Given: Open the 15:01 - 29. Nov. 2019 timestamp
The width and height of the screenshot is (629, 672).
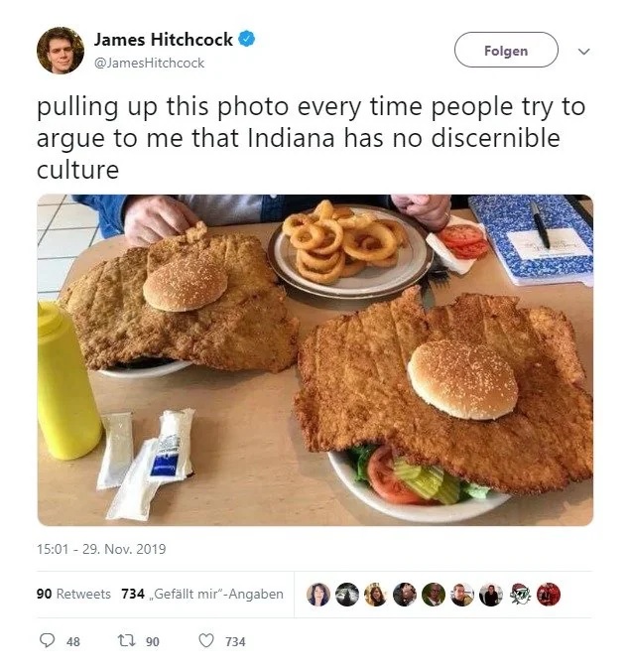Looking at the screenshot, I should pos(101,549).
